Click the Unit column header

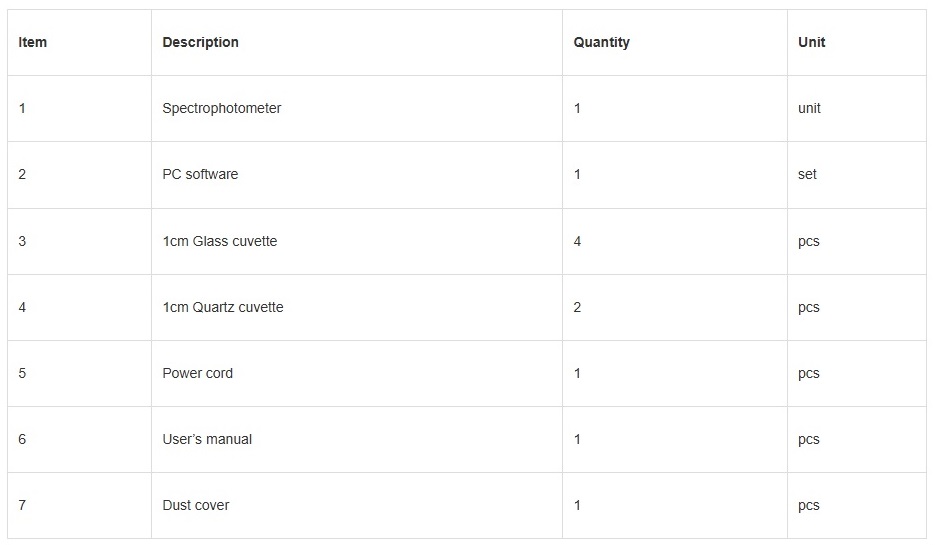coord(811,42)
